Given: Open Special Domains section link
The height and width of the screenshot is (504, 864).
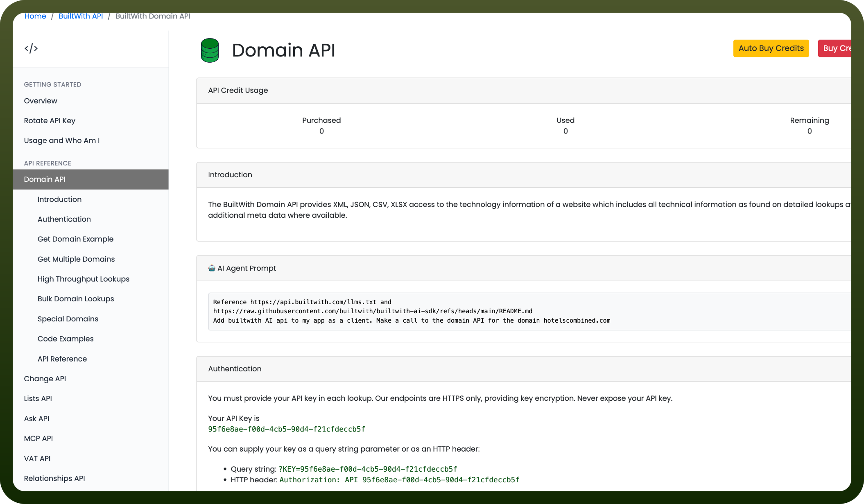Looking at the screenshot, I should pyautogui.click(x=68, y=319).
